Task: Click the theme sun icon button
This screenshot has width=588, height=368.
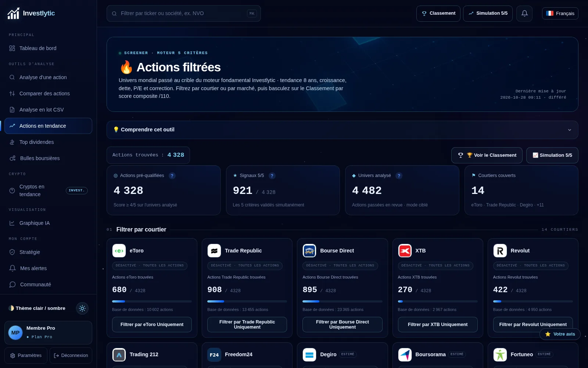Action: (82, 308)
